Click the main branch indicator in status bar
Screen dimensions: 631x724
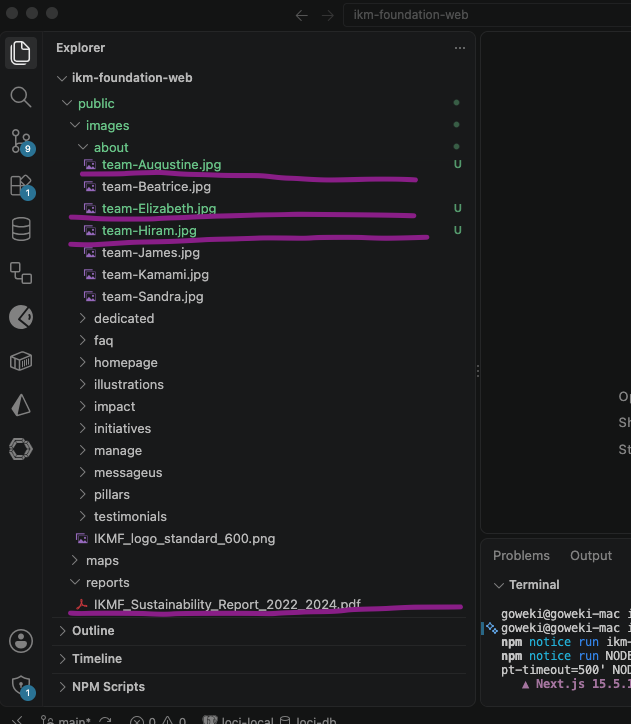(66, 720)
